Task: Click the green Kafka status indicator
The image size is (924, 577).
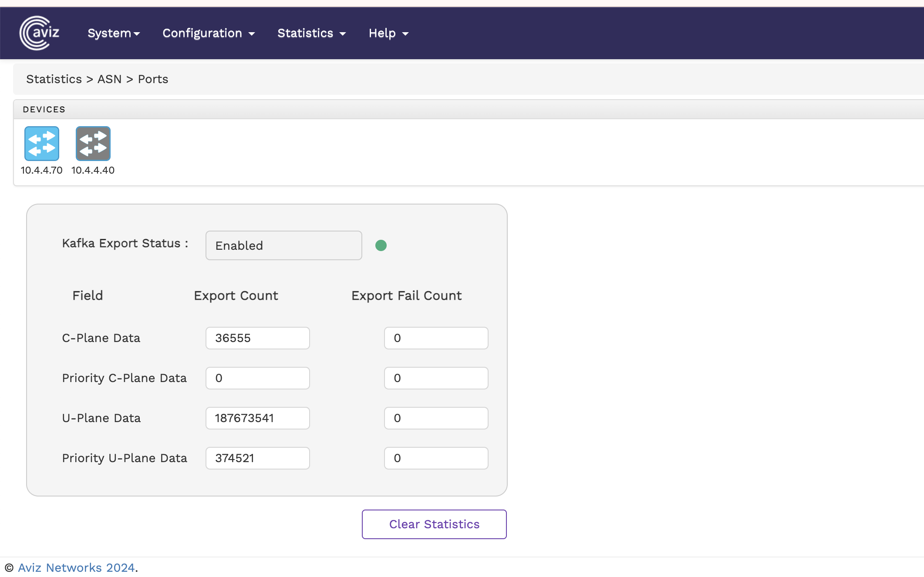Action: (x=381, y=245)
